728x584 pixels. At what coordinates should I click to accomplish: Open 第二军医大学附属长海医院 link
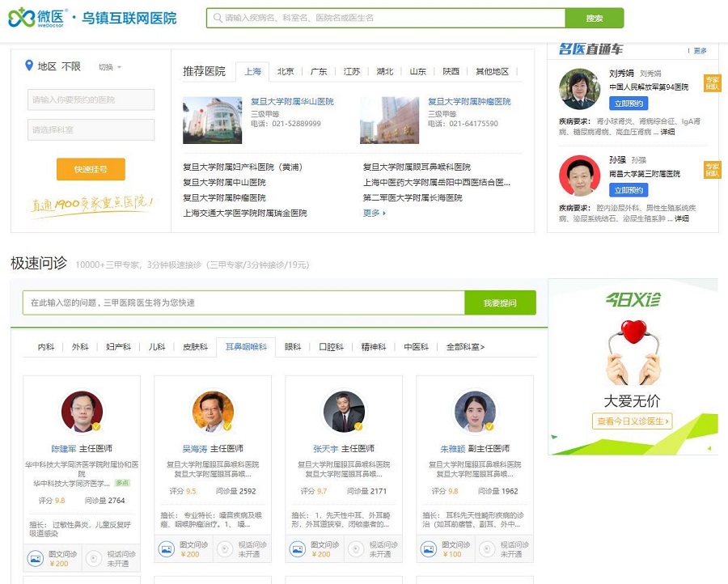[413, 197]
